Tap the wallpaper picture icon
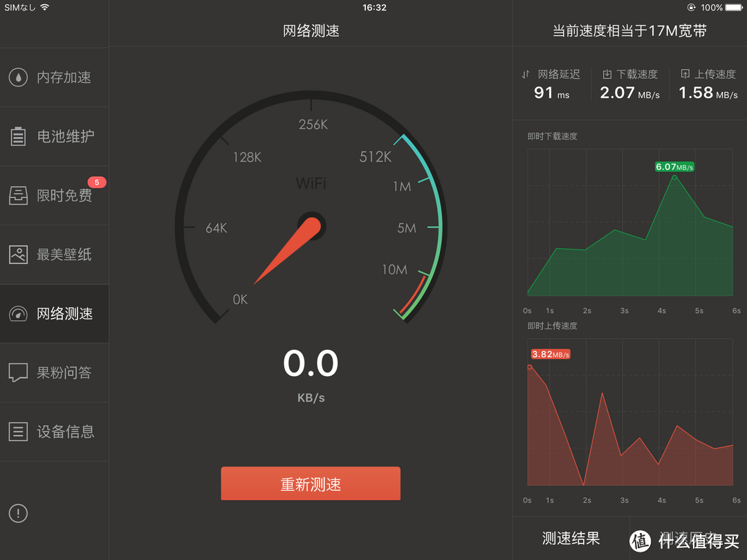 [x=18, y=254]
